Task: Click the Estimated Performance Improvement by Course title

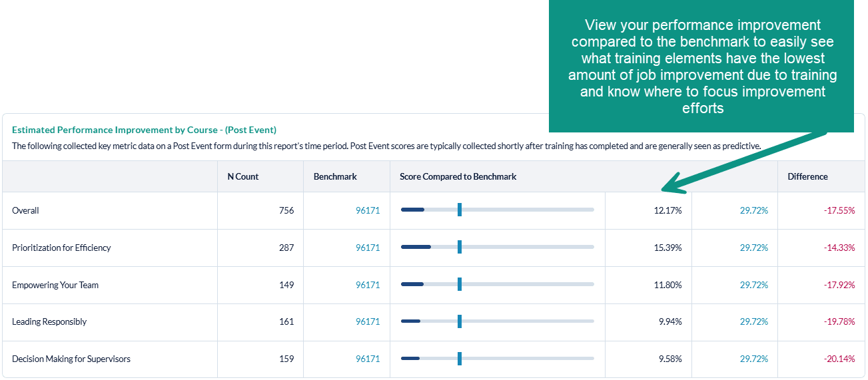Action: 144,130
